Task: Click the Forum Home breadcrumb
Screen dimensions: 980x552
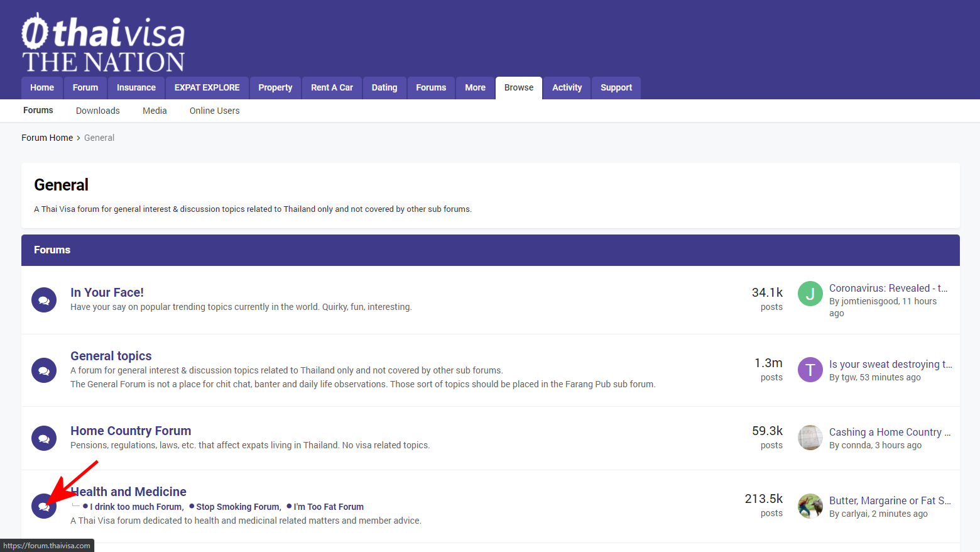Action: [x=47, y=138]
